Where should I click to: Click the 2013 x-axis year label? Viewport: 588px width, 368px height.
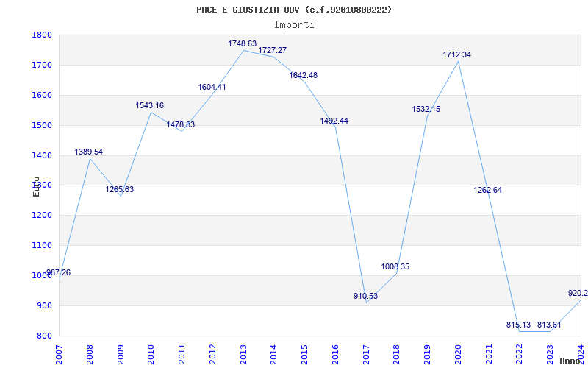point(243,355)
